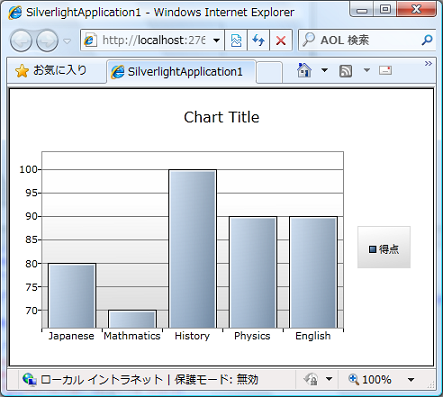Click the Compatibility View icon
Image resolution: width=443 pixels, height=397 pixels.
(x=236, y=41)
